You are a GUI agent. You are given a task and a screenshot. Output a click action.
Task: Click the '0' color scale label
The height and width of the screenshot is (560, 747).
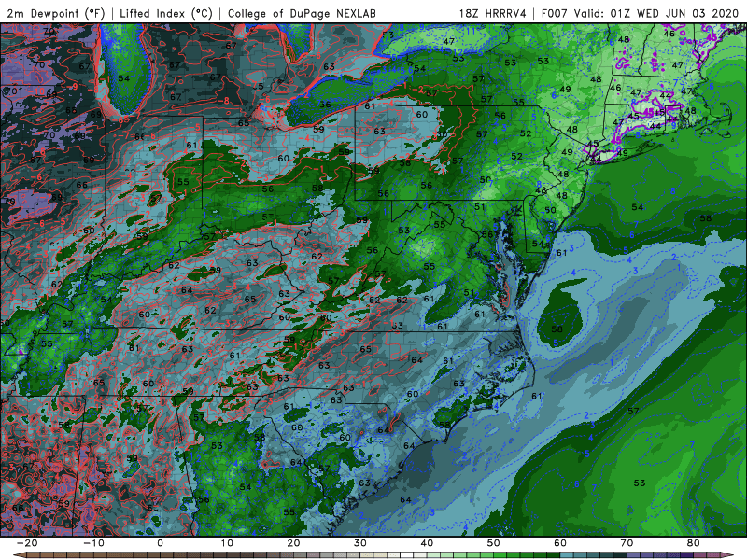click(160, 543)
